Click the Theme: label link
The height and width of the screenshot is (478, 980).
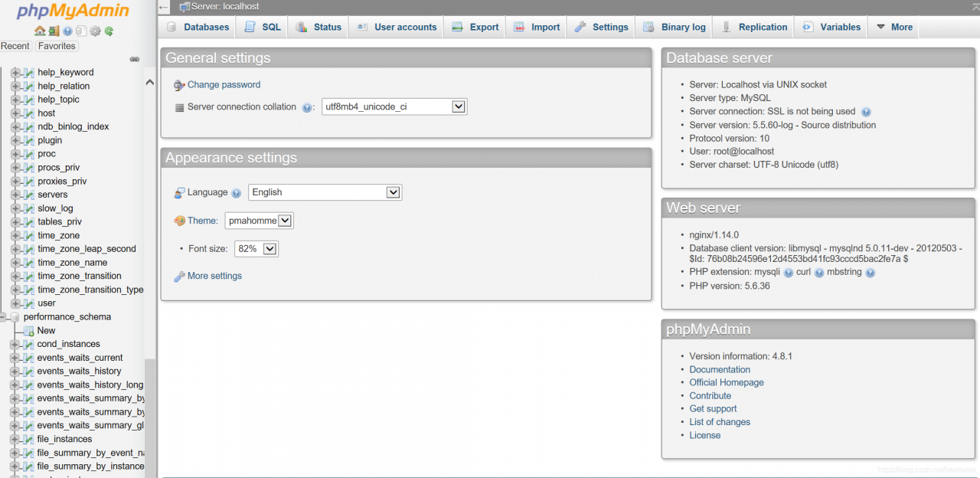click(x=203, y=221)
